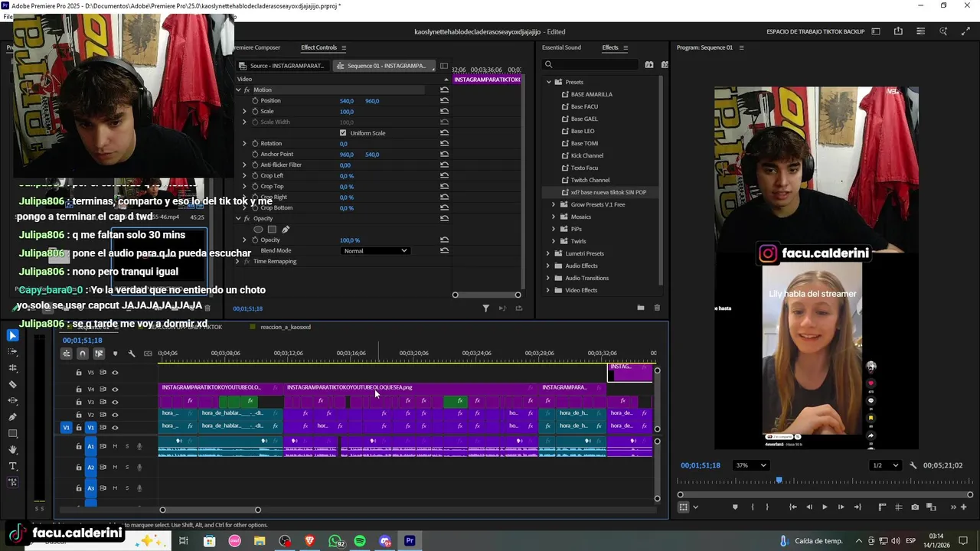The image size is (980, 551).
Task: Step forward one frame
Action: 841,507
